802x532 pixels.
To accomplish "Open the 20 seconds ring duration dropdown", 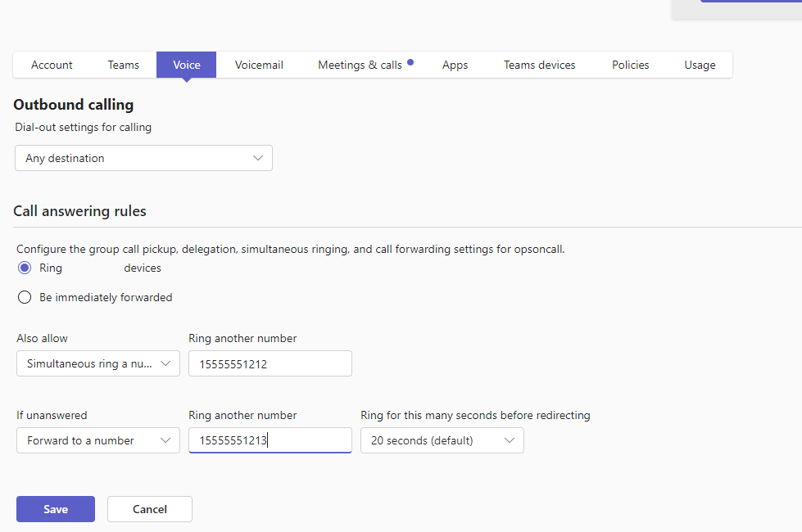I will click(442, 440).
